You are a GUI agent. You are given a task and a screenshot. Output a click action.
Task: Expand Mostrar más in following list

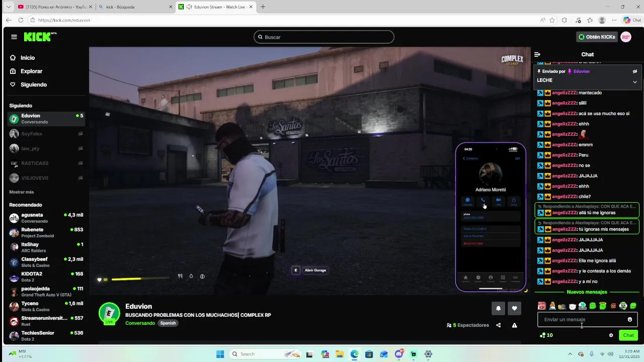pos(22,192)
